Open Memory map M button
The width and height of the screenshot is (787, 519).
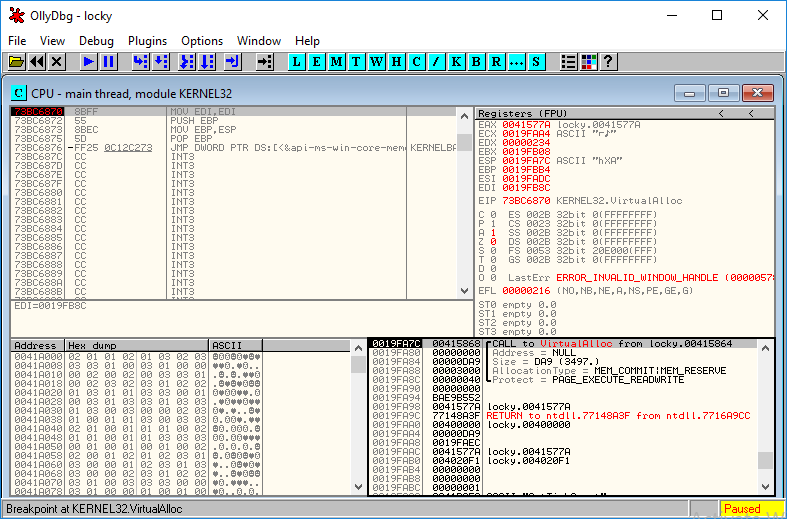click(x=336, y=62)
